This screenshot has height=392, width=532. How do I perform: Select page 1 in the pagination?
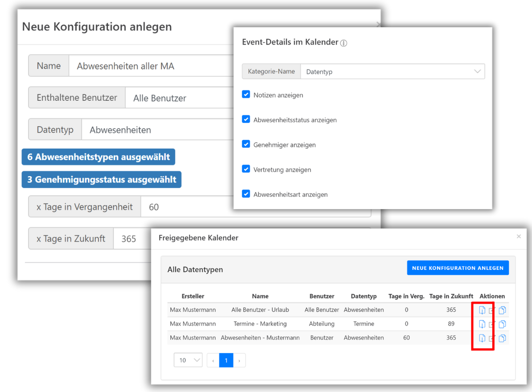pos(226,360)
